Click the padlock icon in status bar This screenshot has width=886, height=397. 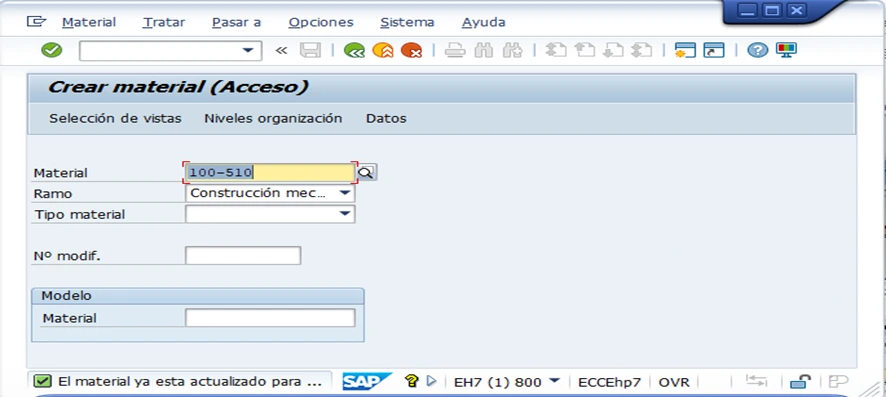[x=800, y=381]
